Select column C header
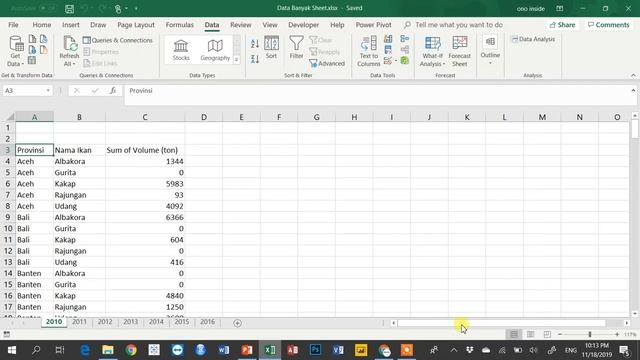Image resolution: width=640 pixels, height=360 pixels. tap(145, 117)
